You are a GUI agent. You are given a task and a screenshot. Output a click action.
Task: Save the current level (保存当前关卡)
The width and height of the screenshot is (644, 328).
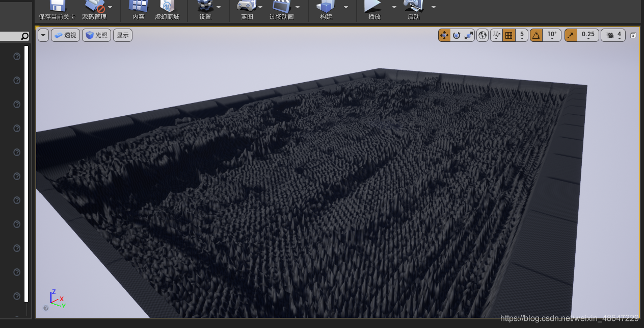pyautogui.click(x=57, y=10)
